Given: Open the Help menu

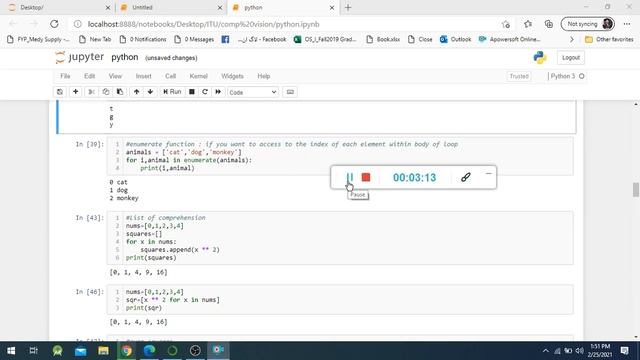Looking at the screenshot, I should pyautogui.click(x=264, y=76).
